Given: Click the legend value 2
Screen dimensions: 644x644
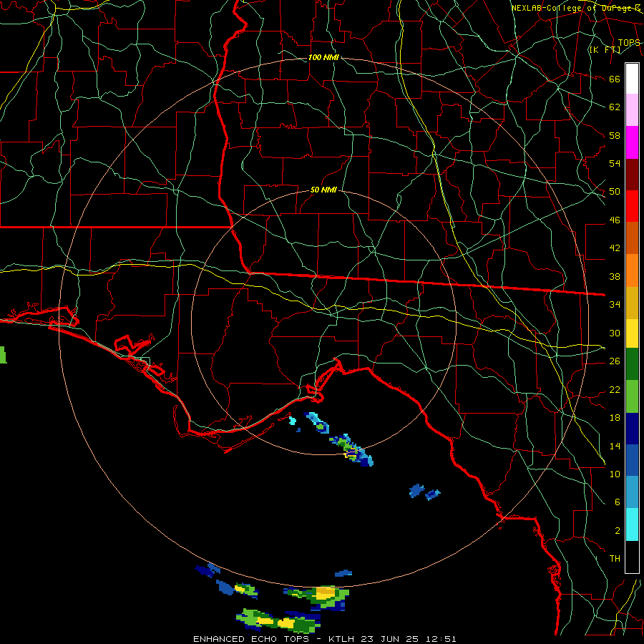Looking at the screenshot, I should click(x=617, y=531).
